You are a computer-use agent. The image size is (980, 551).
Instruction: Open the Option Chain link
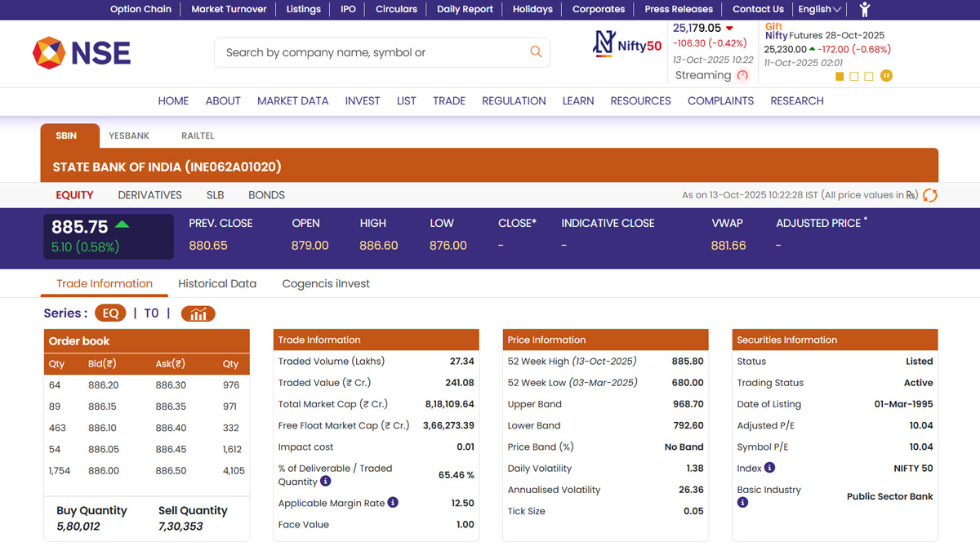click(140, 10)
